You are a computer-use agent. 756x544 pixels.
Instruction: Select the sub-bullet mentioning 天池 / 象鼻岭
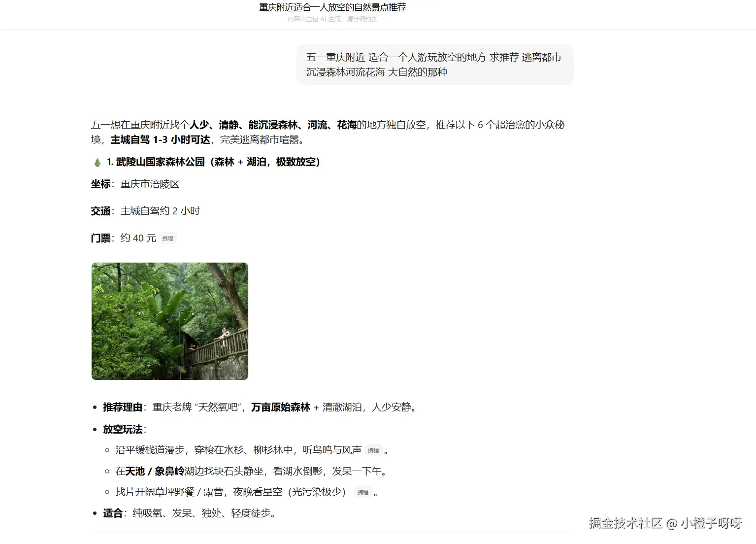click(x=253, y=472)
